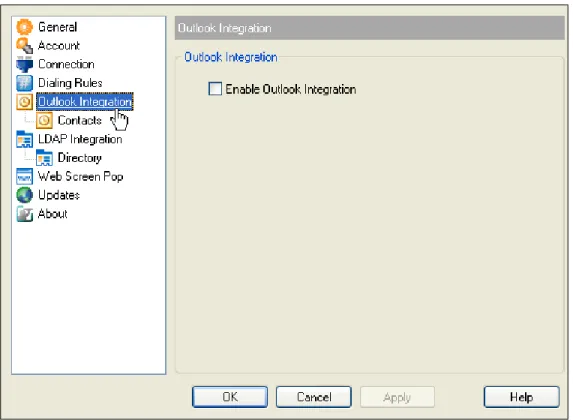The image size is (573, 420).
Task: Open the Directory sub-item label
Action: tap(80, 158)
